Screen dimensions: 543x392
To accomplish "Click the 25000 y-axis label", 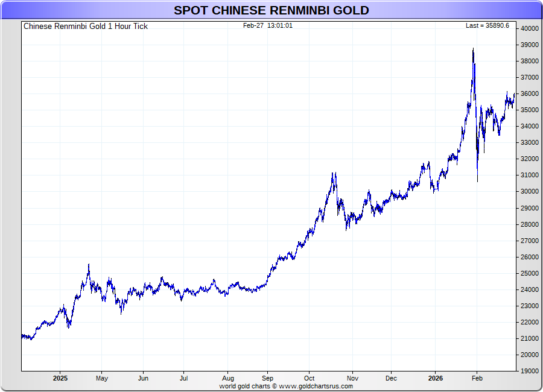I will (530, 273).
